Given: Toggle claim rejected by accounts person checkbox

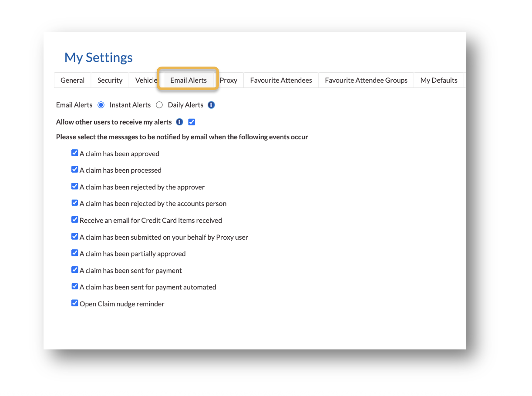Looking at the screenshot, I should pyautogui.click(x=75, y=203).
